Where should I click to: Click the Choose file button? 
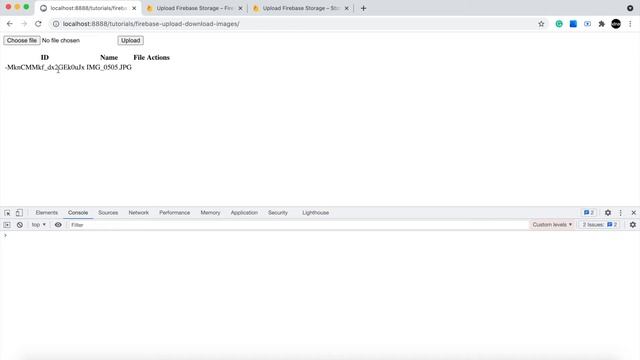[22, 40]
